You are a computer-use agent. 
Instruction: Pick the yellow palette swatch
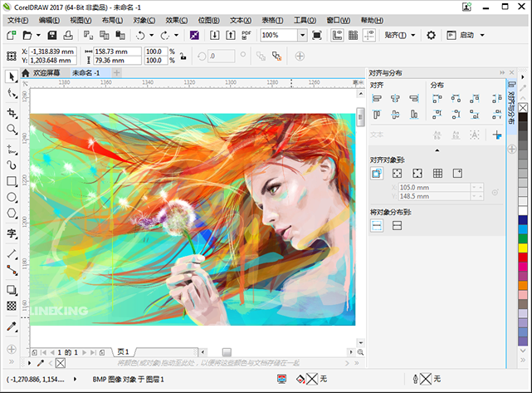pos(523,248)
